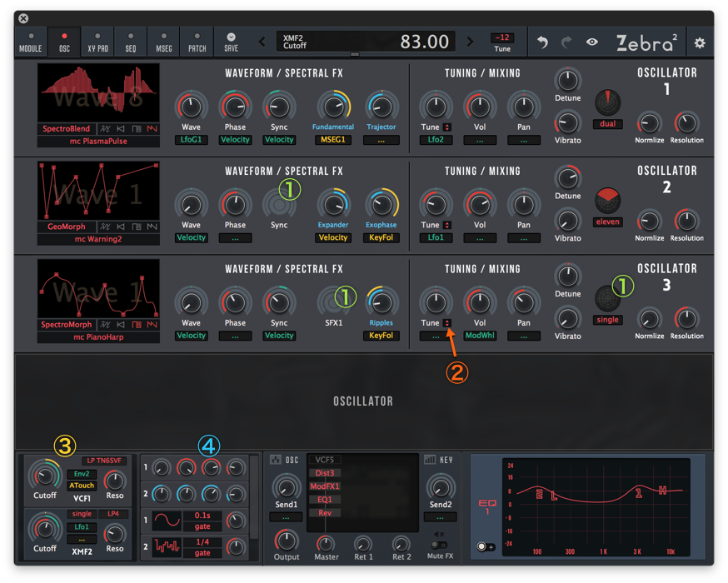This screenshot has width=728, height=583.
Task: Open the SEQ tab
Action: [131, 42]
